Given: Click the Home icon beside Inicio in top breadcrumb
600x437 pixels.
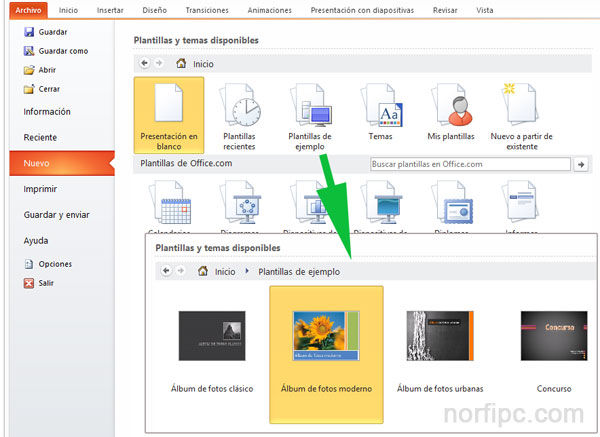Looking at the screenshot, I should pos(181,63).
